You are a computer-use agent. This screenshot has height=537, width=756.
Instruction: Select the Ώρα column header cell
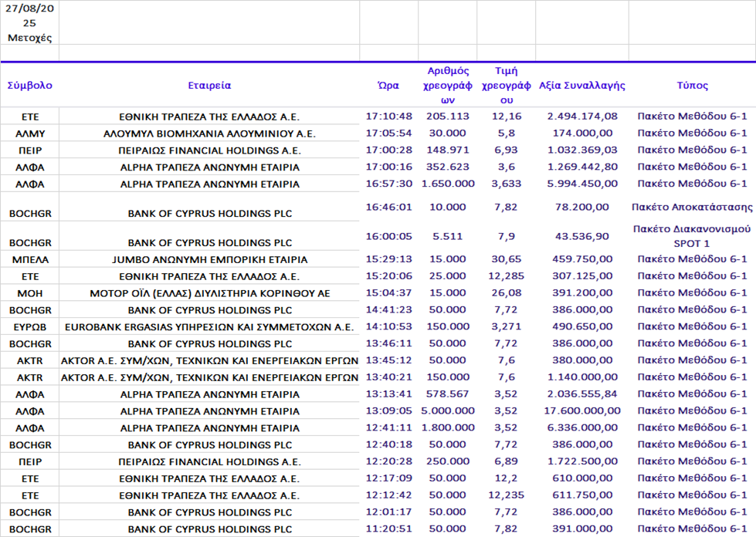coord(388,86)
